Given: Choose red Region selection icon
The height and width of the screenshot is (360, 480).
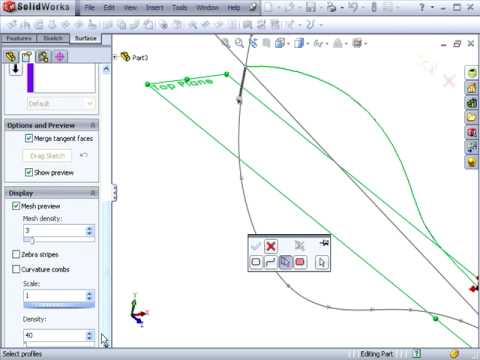Looking at the screenshot, I should point(300,262).
